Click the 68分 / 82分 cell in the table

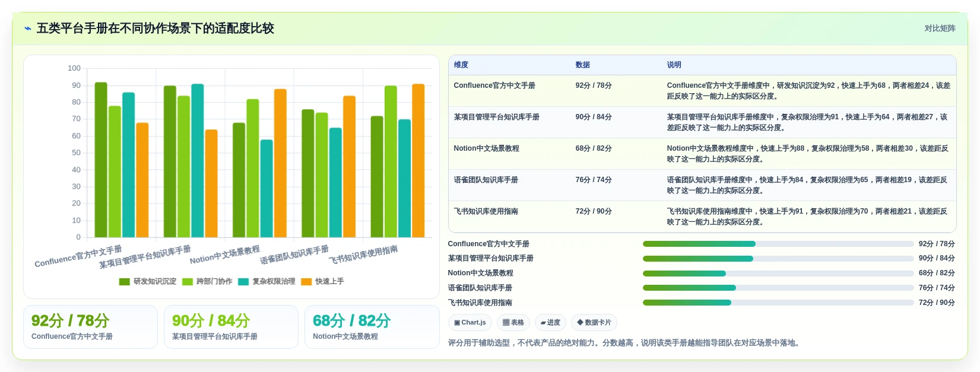pos(594,148)
